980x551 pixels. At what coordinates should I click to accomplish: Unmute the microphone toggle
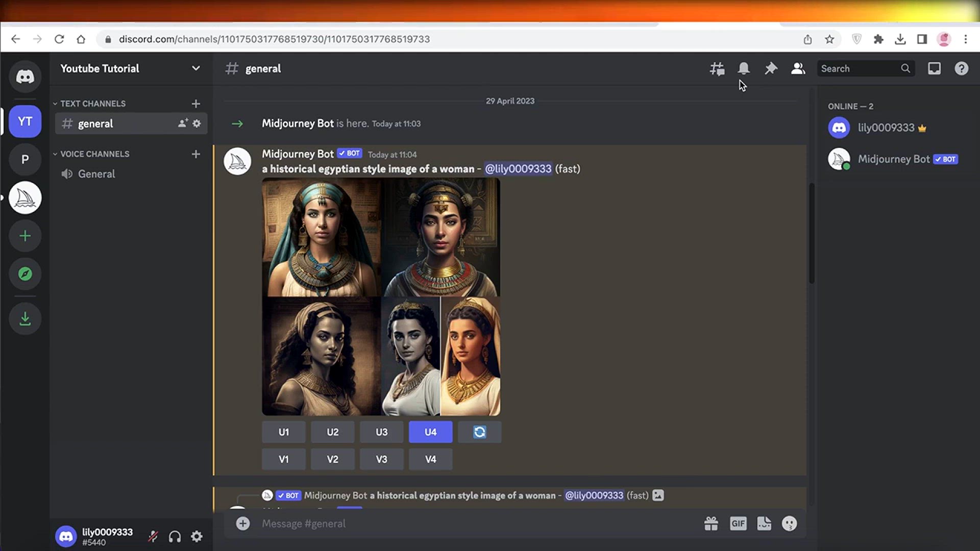pyautogui.click(x=153, y=537)
